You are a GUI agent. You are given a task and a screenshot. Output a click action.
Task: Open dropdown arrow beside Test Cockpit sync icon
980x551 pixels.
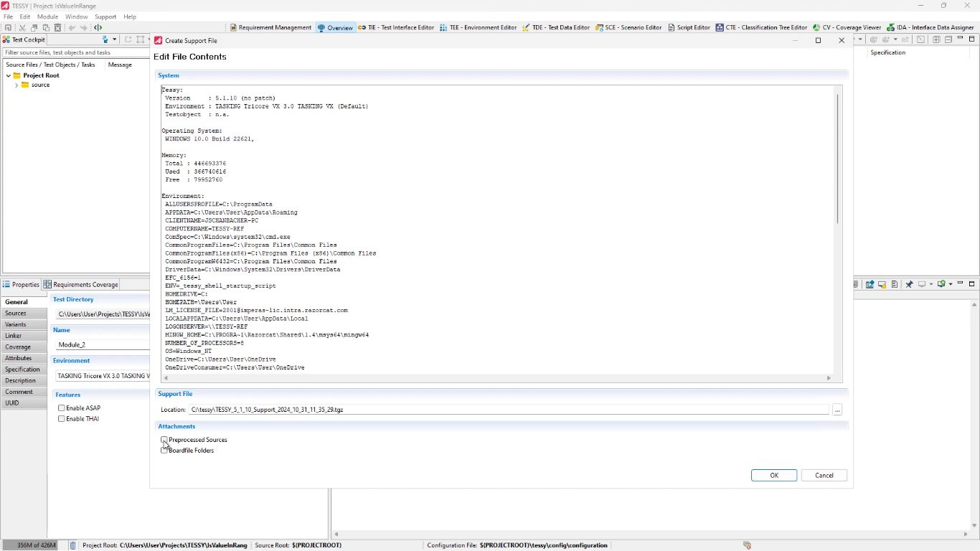[114, 40]
